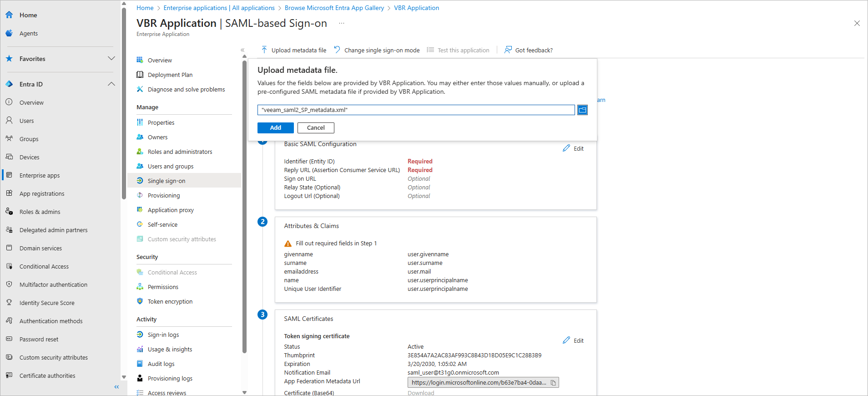The height and width of the screenshot is (396, 868).
Task: Open Browse Microsoft Entra App Gallery breadcrumb
Action: (334, 8)
